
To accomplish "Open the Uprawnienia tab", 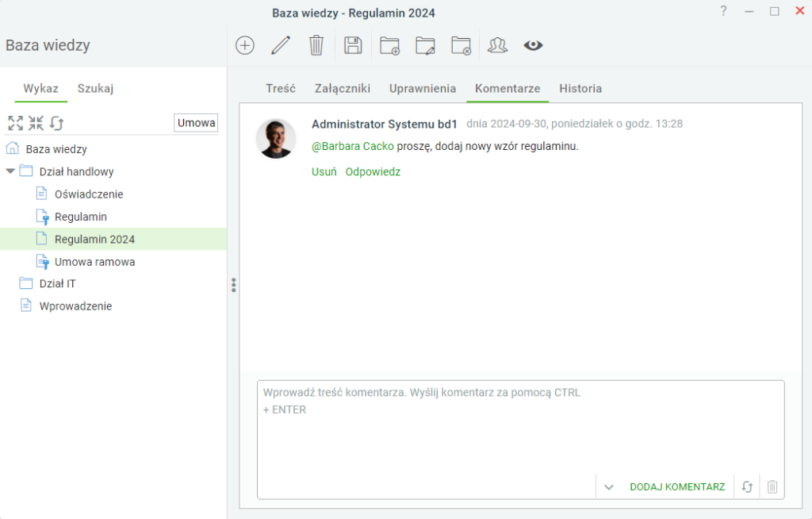I will 423,89.
